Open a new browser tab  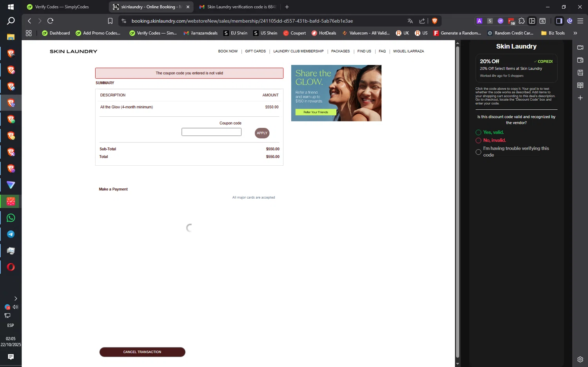[x=287, y=7]
